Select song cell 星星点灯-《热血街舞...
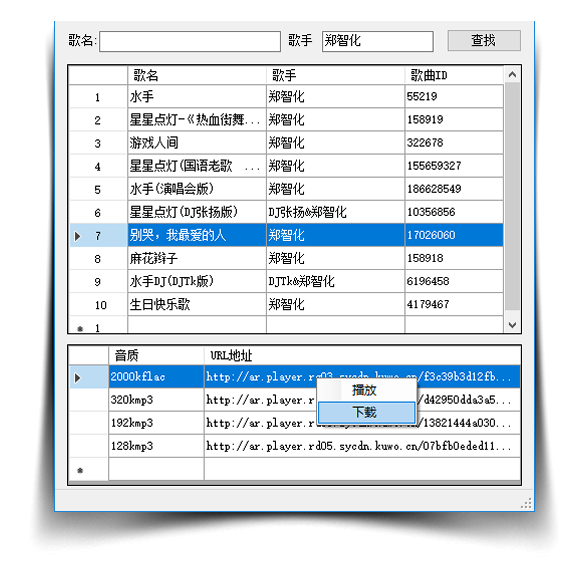 tap(197, 120)
